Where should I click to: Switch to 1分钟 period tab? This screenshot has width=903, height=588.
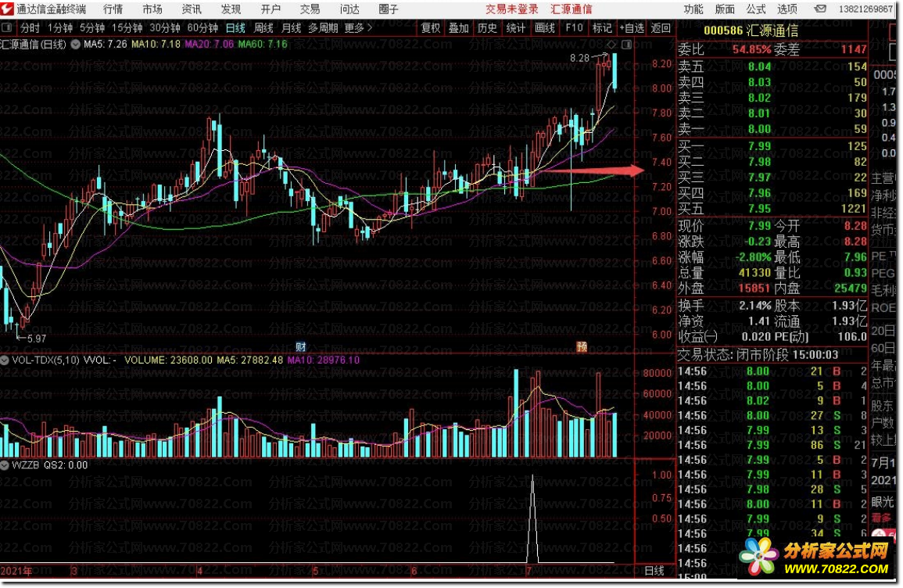(x=60, y=27)
